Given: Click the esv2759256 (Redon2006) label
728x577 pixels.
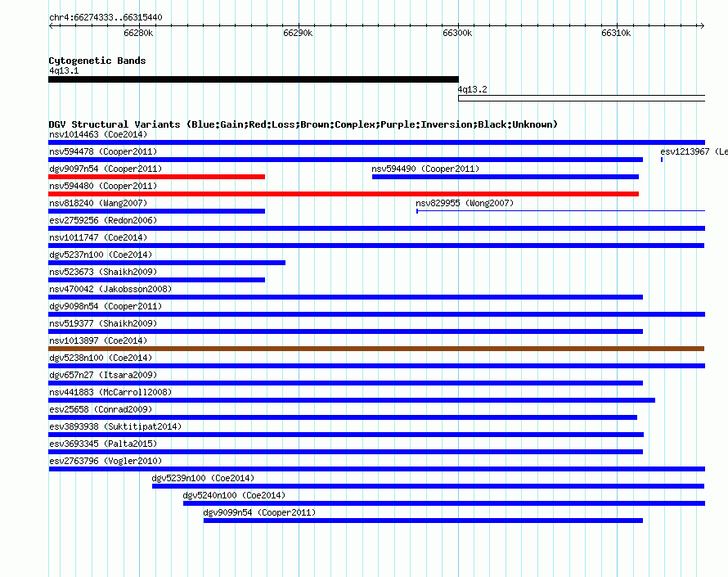Looking at the screenshot, I should coord(103,221).
